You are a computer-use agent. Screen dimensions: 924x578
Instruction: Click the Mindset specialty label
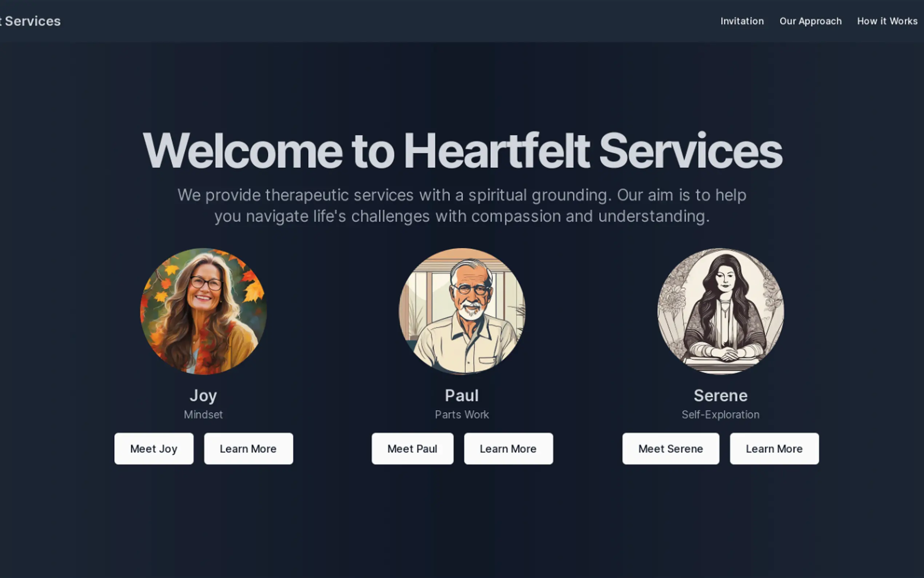click(203, 414)
